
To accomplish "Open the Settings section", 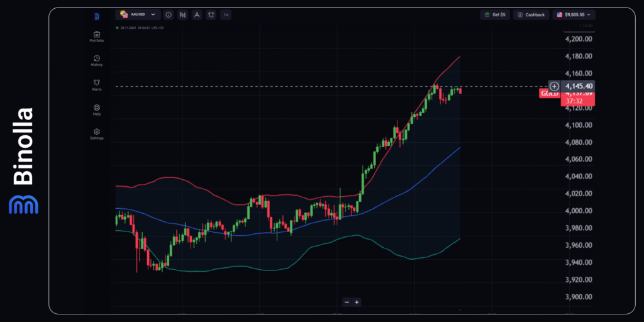I will tap(96, 135).
